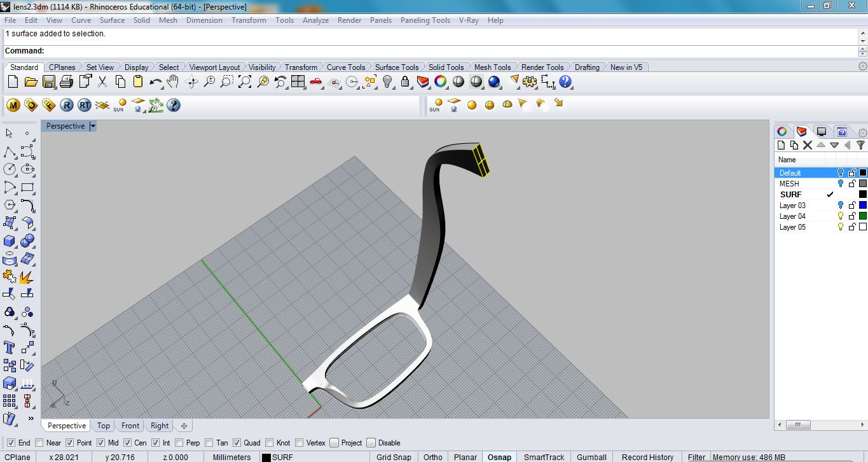Toggle the Quad osnap checkbox
868x462 pixels.
(237, 443)
